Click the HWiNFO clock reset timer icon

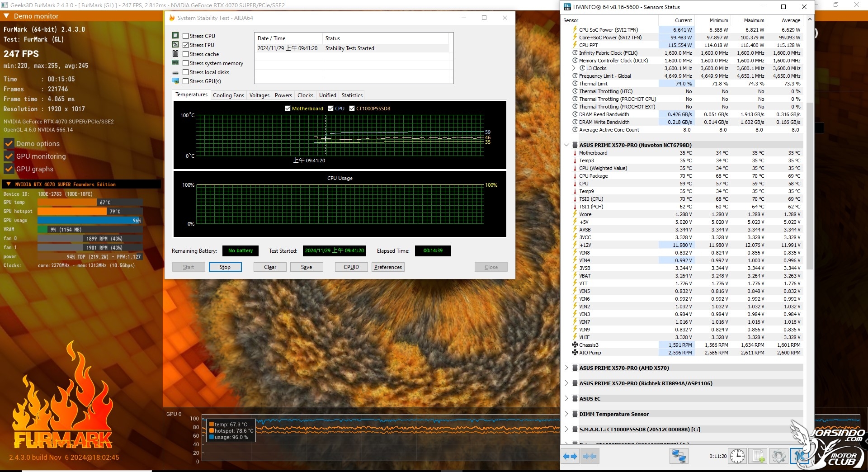click(737, 456)
